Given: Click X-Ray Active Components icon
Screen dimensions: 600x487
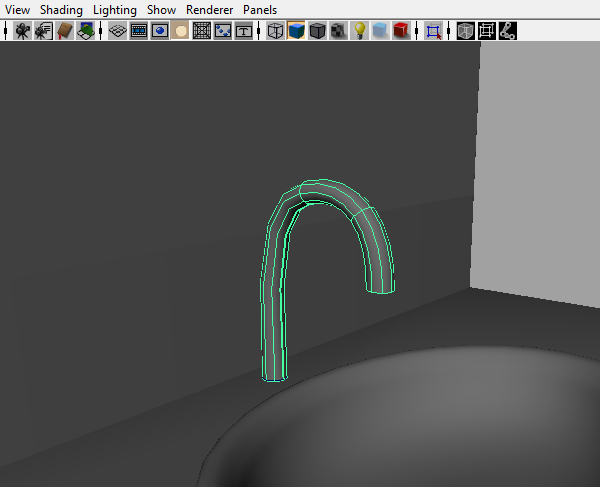Looking at the screenshot, I should (486, 31).
